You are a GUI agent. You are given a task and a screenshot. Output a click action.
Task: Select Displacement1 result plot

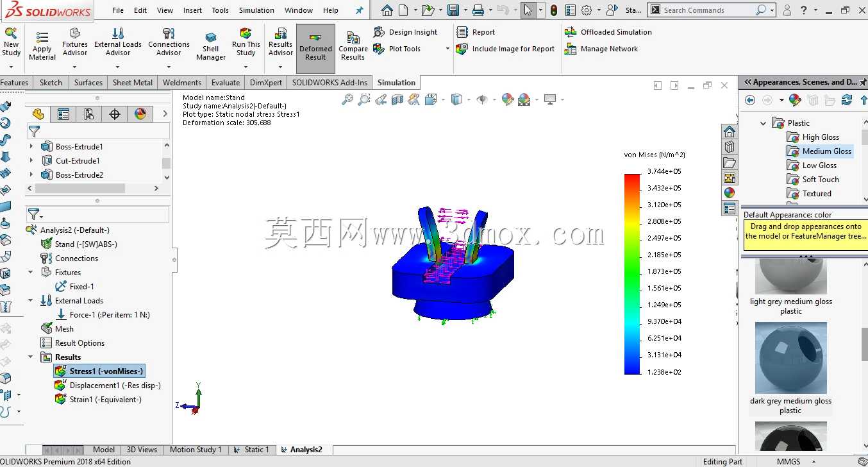click(x=108, y=385)
